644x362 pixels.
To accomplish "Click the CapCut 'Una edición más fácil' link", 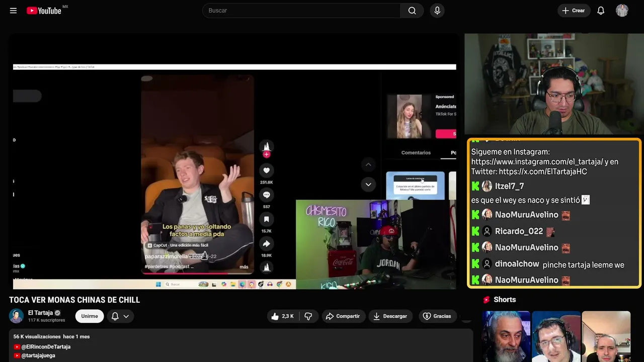I will (177, 245).
